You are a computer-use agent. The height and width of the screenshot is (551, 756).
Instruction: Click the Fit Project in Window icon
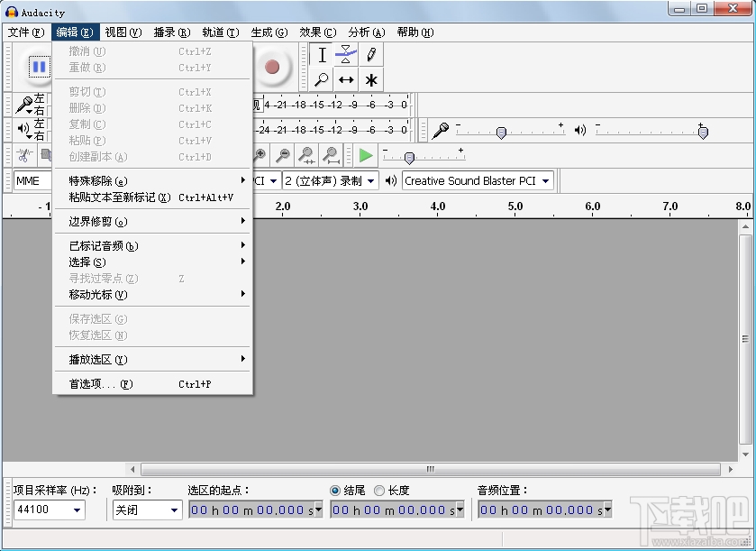(x=332, y=155)
